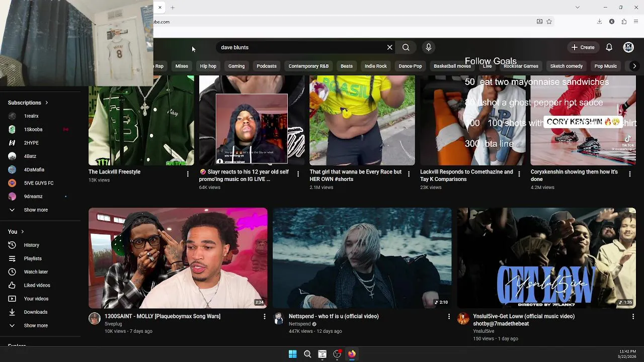Open the browser hamburger menu
Image resolution: width=644 pixels, height=362 pixels.
pos(636,22)
